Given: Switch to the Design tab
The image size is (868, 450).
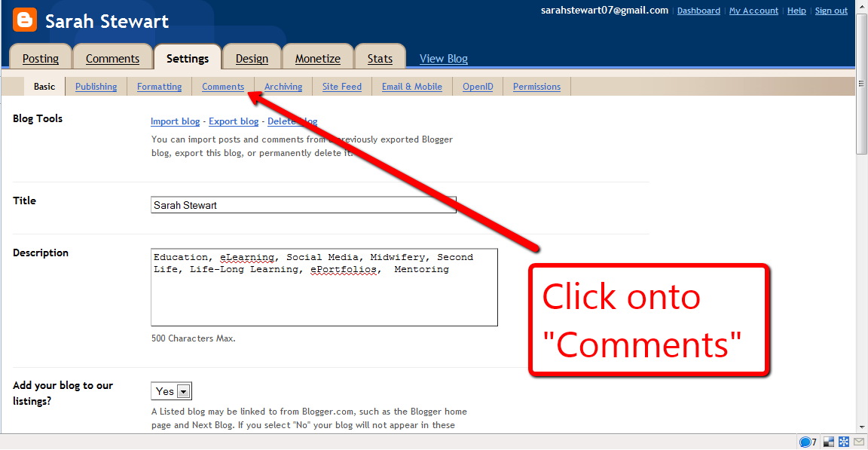Looking at the screenshot, I should tap(252, 58).
